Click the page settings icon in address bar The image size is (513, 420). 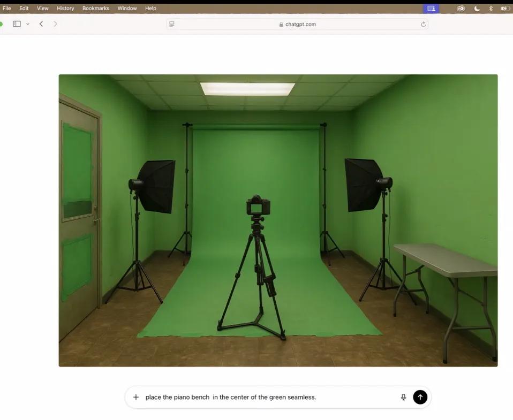coord(171,24)
